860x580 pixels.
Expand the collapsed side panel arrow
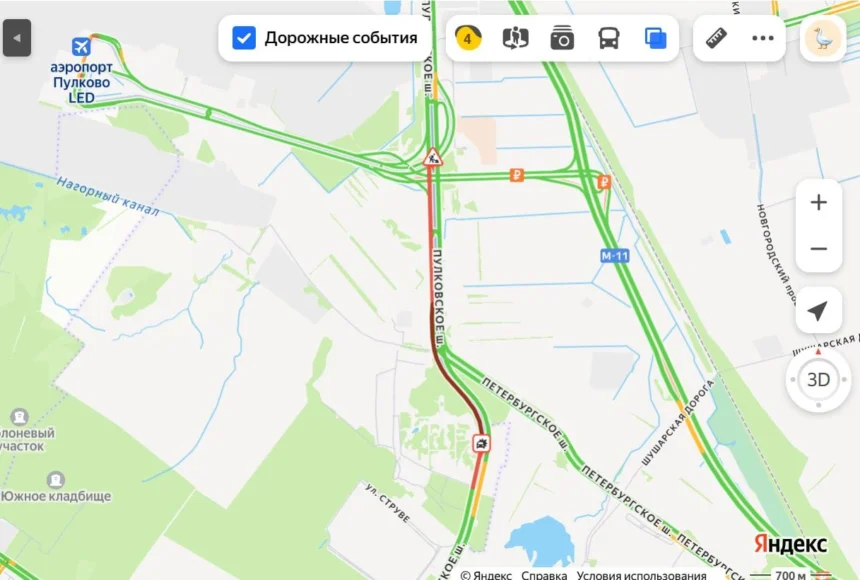click(17, 38)
